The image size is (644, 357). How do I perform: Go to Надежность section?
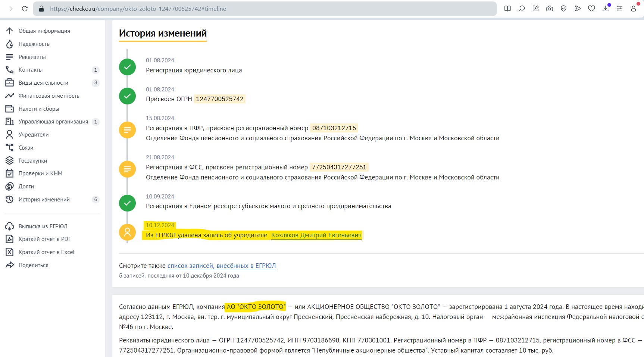pos(34,44)
